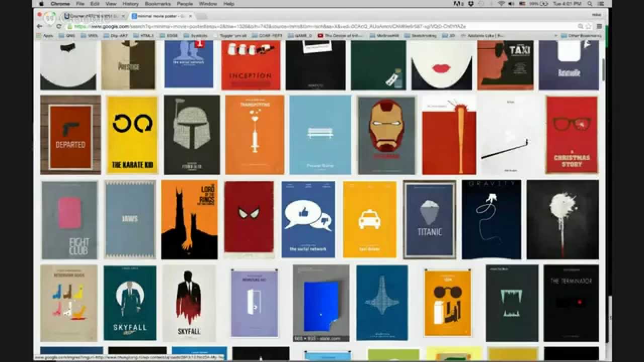Open A Christmas Story glasses poster

click(x=572, y=135)
